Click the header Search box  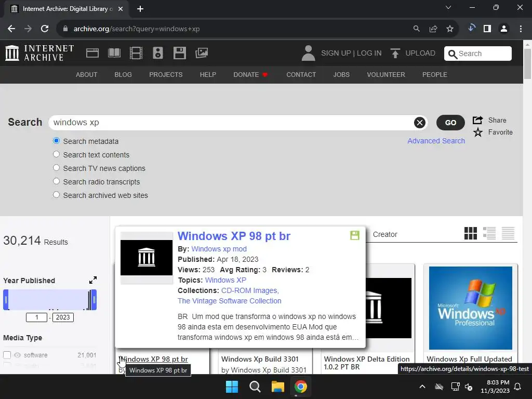coord(478,54)
